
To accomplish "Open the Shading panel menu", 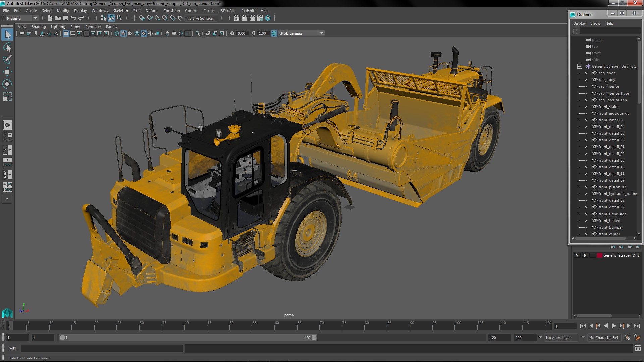I will tap(39, 27).
